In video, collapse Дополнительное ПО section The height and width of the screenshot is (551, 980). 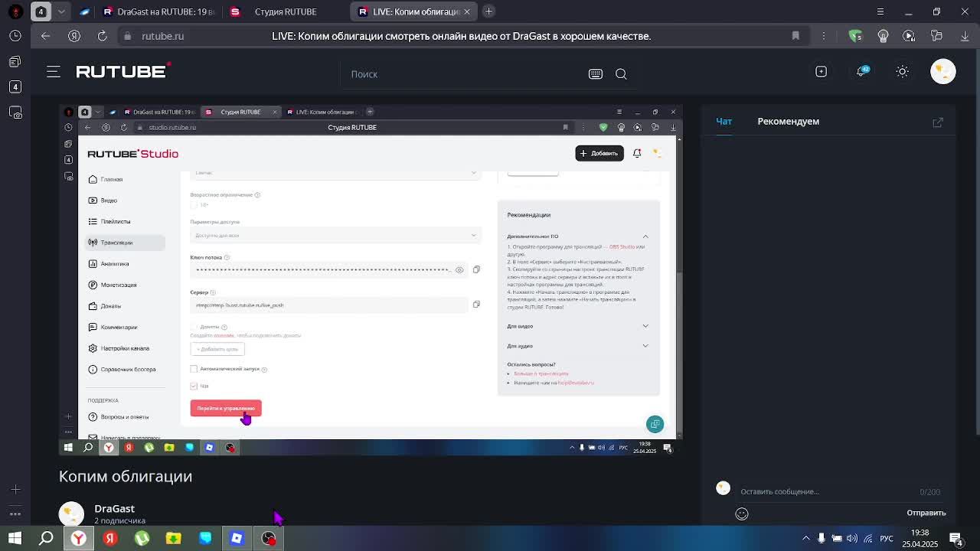pyautogui.click(x=645, y=236)
